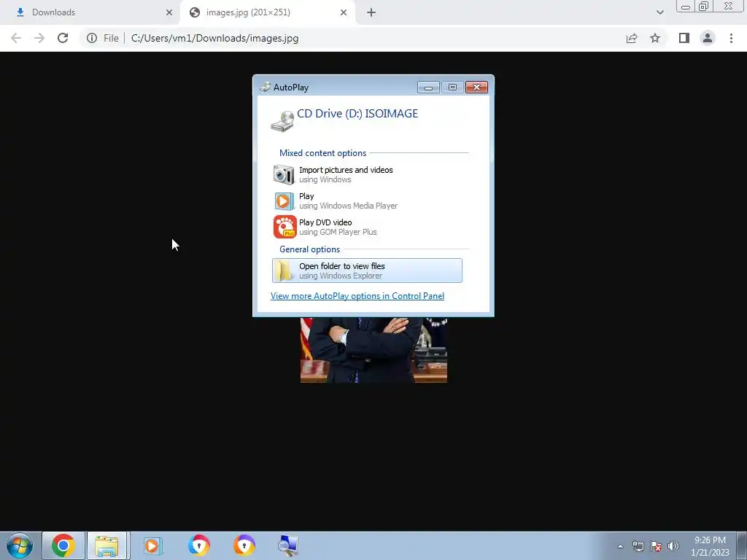Select Open folder to view files

(367, 271)
